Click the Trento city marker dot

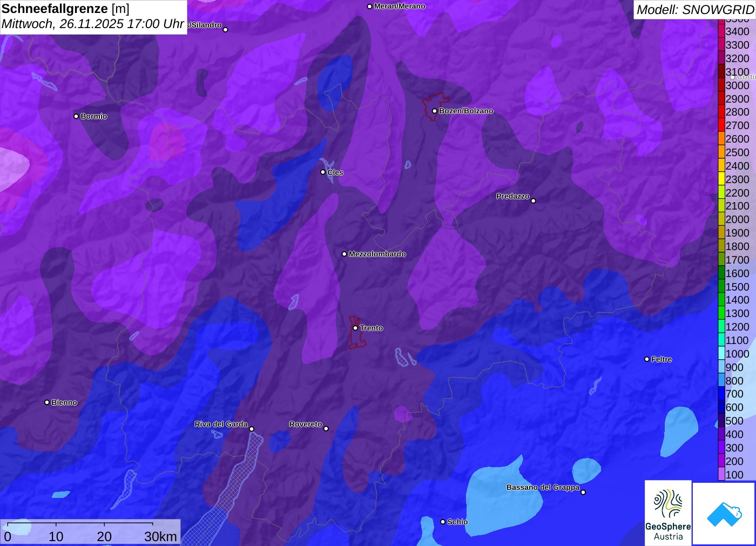coord(355,328)
